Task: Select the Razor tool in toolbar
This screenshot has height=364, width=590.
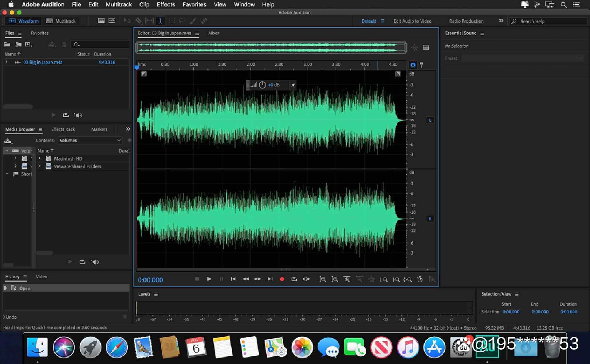Action: [139, 21]
